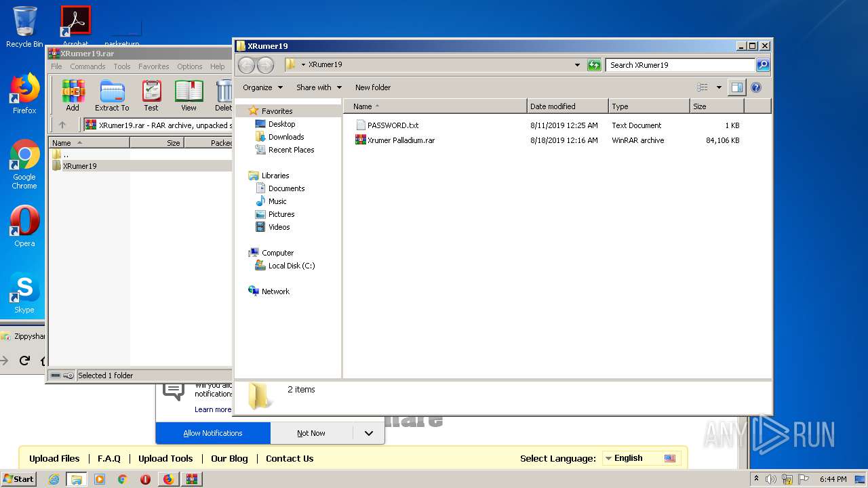868x488 pixels.
Task: Open Acrobat desktop shortcut
Action: coord(76,26)
